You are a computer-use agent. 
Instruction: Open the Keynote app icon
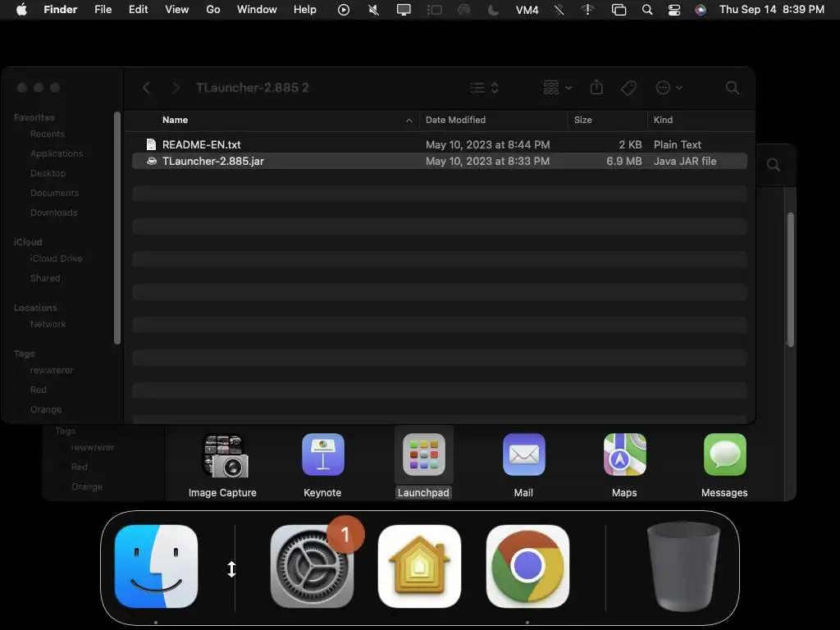[x=323, y=454]
